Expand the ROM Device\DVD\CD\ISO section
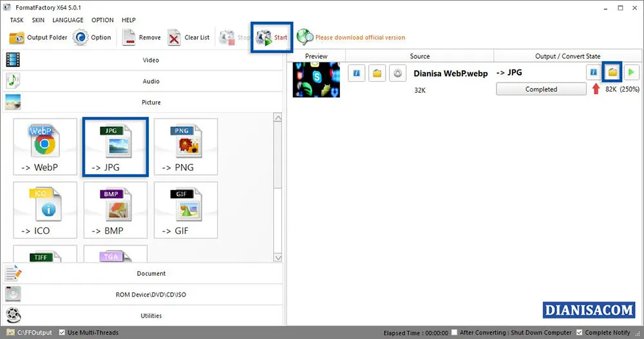Viewport: 644px width, 339px height. [142, 295]
